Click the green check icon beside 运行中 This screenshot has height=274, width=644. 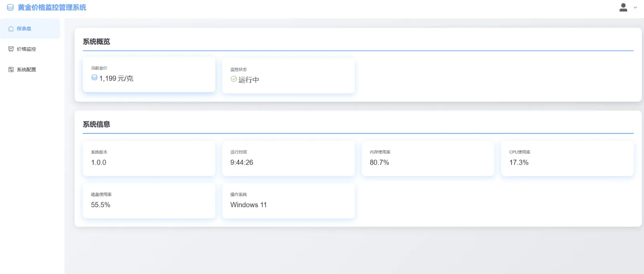tap(234, 79)
